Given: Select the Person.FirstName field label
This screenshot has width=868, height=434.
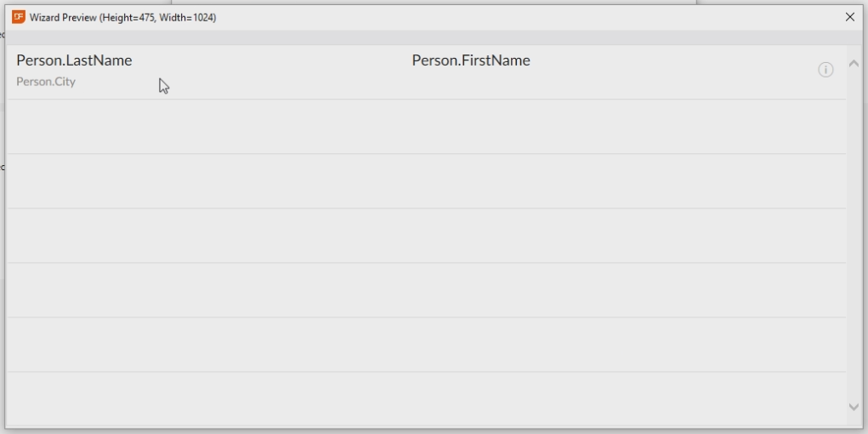Looking at the screenshot, I should (x=471, y=60).
